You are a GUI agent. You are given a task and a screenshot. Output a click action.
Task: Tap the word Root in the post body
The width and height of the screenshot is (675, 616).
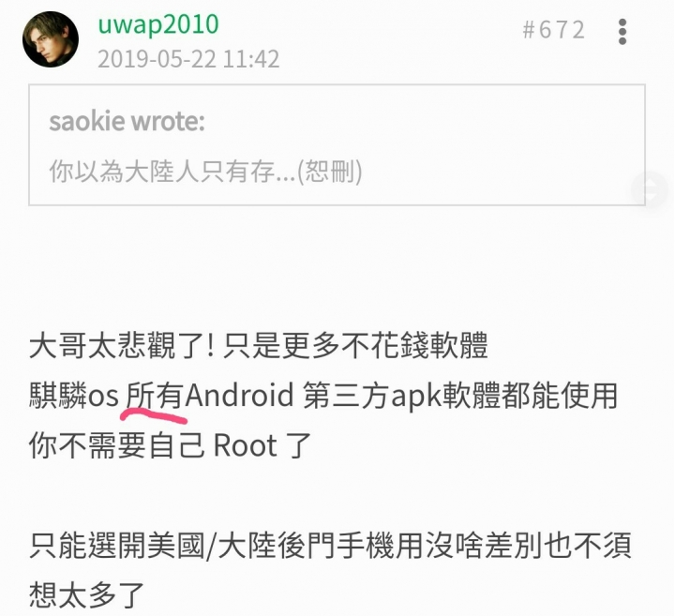point(246,446)
